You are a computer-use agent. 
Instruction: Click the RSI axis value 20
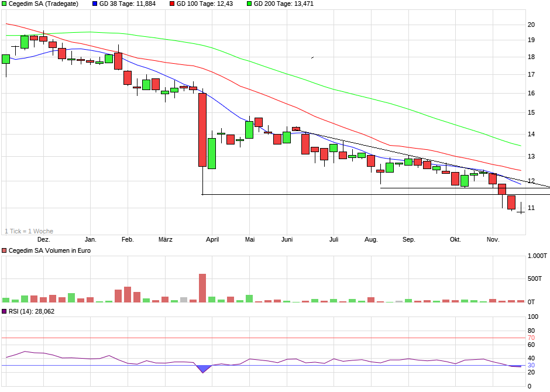click(531, 372)
